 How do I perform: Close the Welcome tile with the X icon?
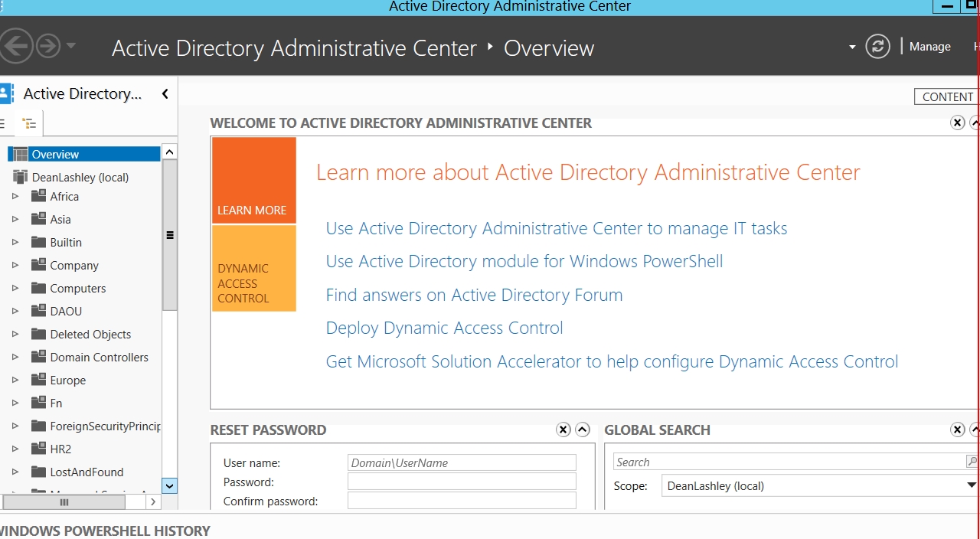coord(957,122)
